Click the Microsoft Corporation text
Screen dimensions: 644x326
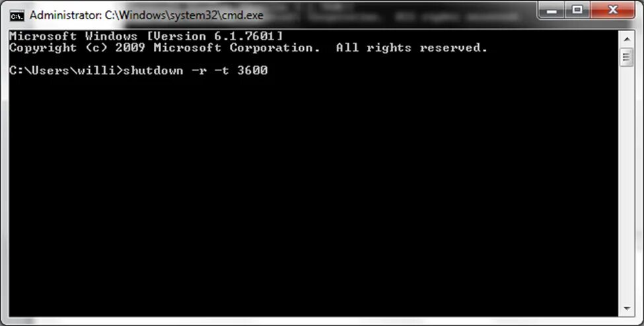[237, 48]
